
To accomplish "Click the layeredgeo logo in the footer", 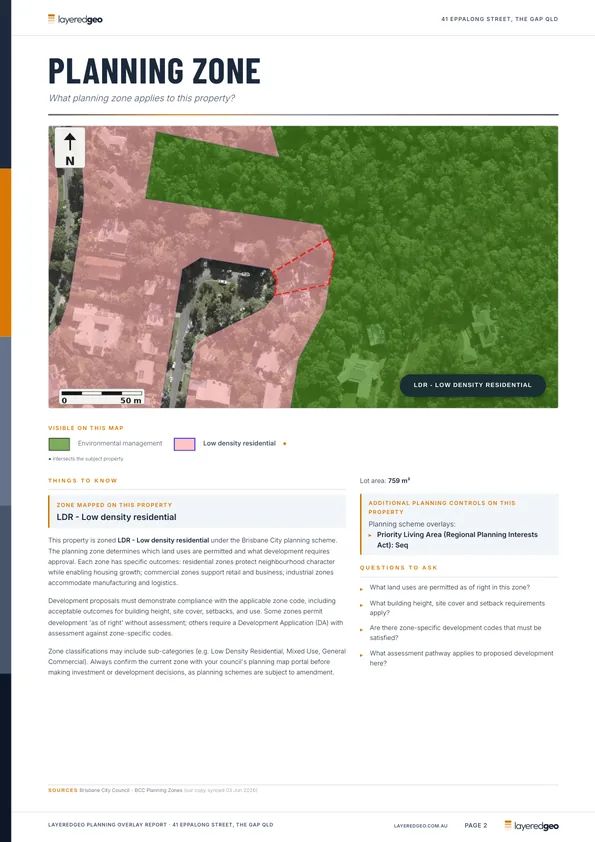I will coord(531,826).
